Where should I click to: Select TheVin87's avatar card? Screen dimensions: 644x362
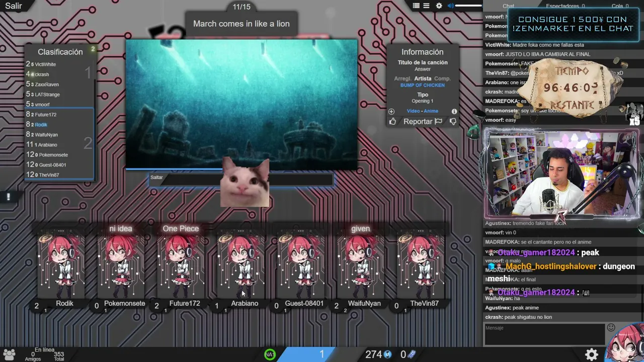click(420, 265)
